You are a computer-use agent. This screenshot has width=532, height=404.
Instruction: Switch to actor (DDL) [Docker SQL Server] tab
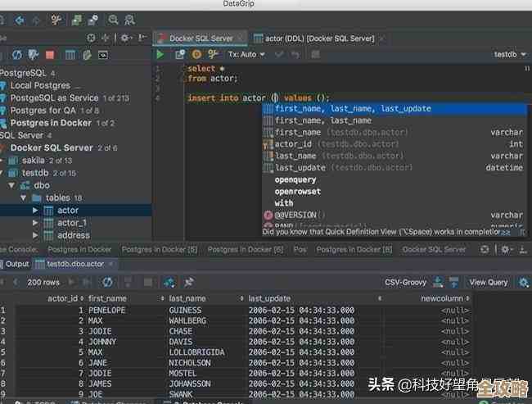319,39
